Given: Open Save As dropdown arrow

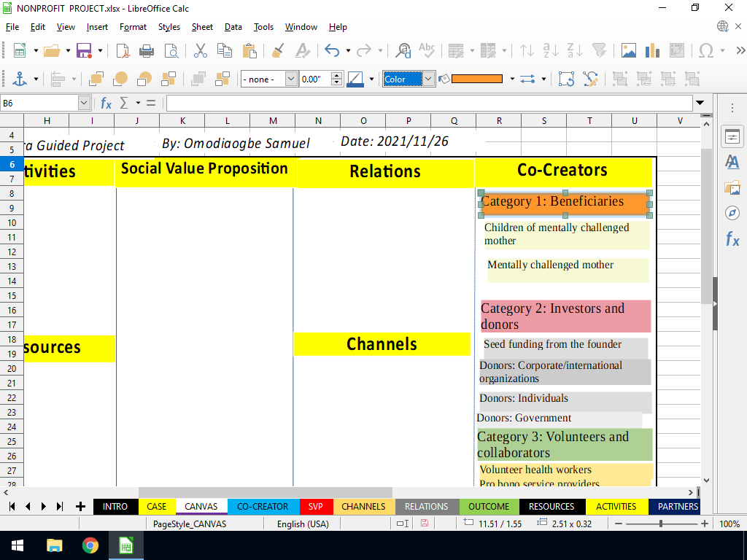Looking at the screenshot, I should [x=100, y=50].
